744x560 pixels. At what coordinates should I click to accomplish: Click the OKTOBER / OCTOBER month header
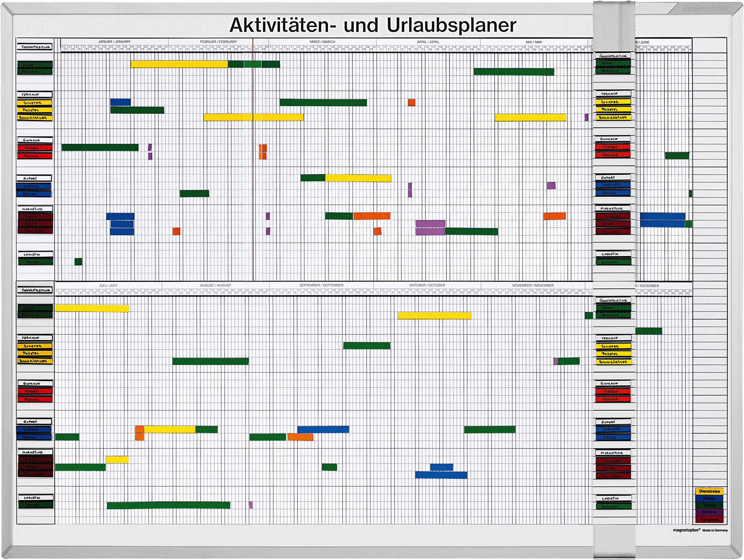point(427,285)
